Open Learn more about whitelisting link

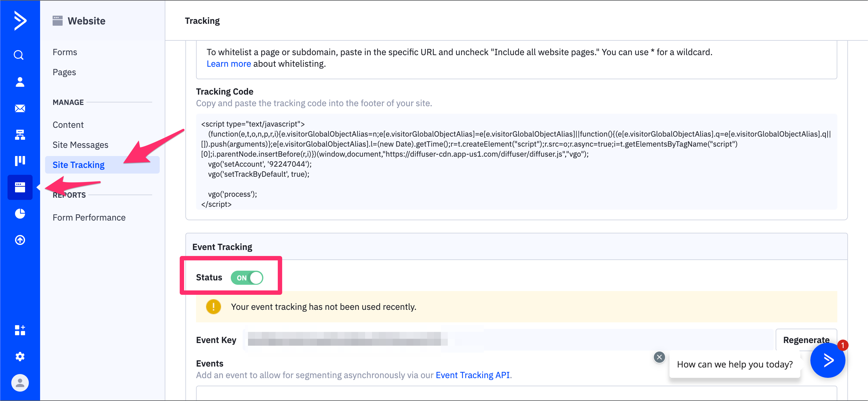click(x=229, y=64)
